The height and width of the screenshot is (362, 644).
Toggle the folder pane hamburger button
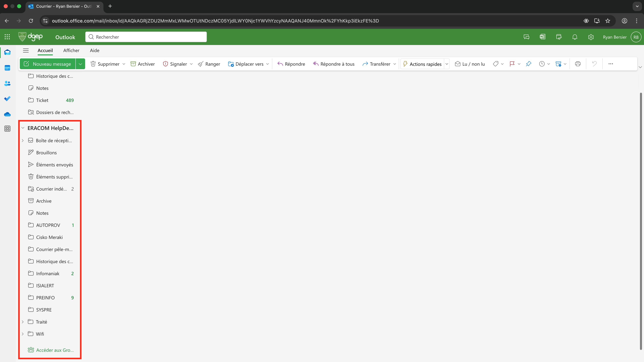tap(26, 51)
